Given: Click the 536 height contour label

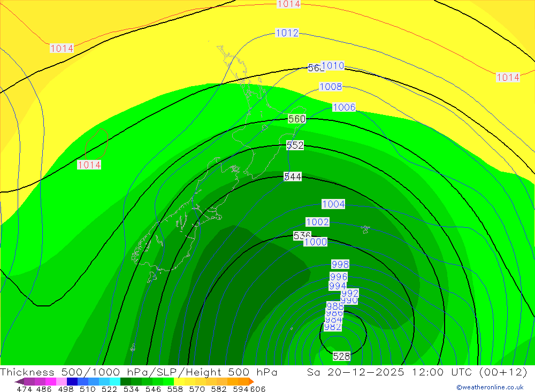Looking at the screenshot, I should coord(302,235).
